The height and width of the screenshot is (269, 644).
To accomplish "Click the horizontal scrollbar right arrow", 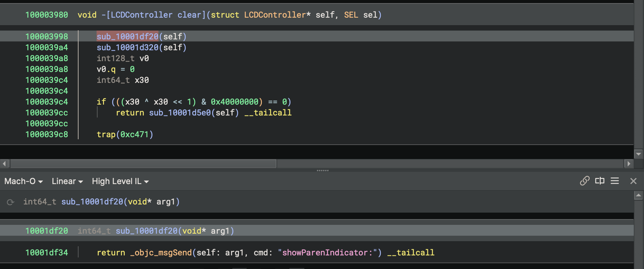I will tap(629, 164).
